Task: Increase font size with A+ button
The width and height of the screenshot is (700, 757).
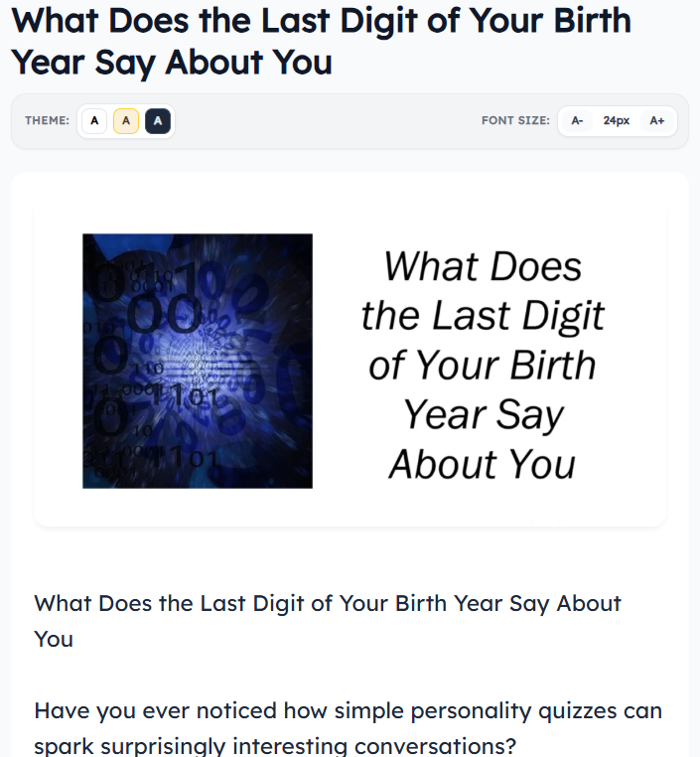Action: [657, 120]
